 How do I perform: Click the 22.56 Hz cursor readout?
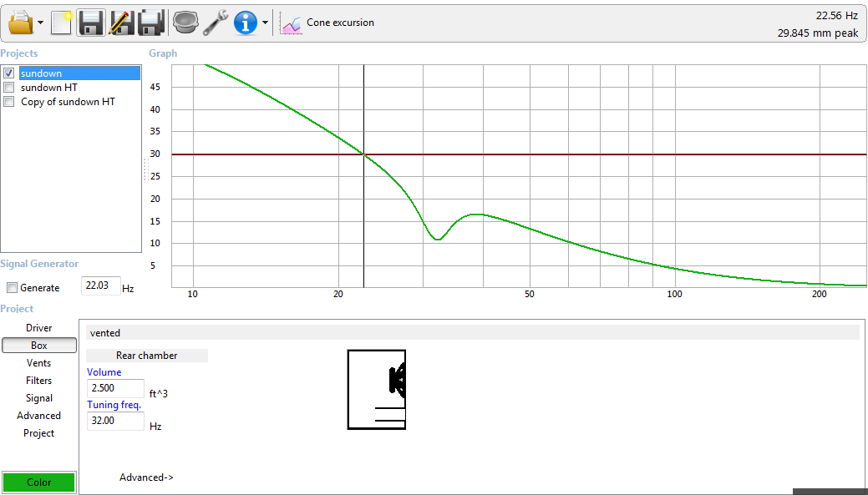click(x=836, y=16)
